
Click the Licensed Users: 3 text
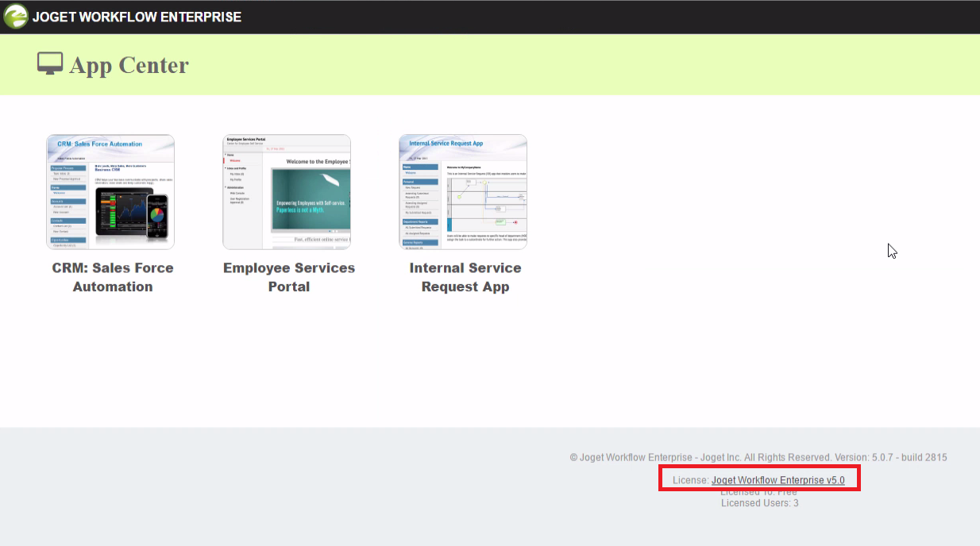(759, 503)
